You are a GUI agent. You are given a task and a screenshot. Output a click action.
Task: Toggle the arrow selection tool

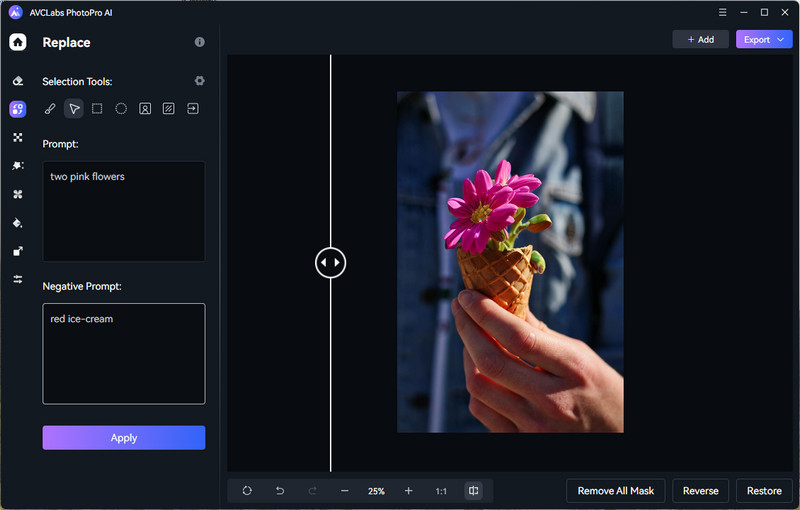pos(74,108)
